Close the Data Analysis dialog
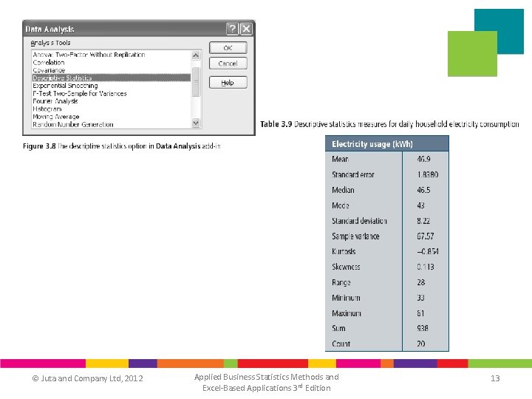The image size is (532, 399). pos(246,29)
